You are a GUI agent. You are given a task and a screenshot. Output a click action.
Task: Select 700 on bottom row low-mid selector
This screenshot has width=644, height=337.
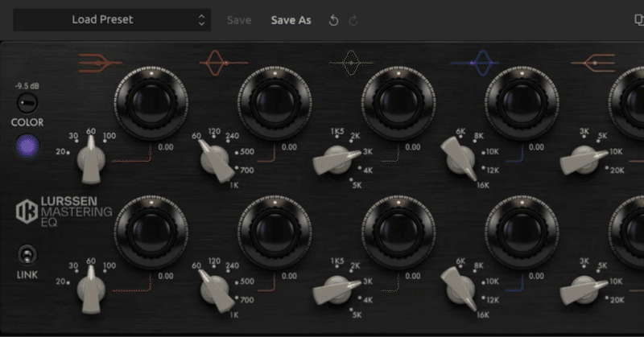click(247, 300)
